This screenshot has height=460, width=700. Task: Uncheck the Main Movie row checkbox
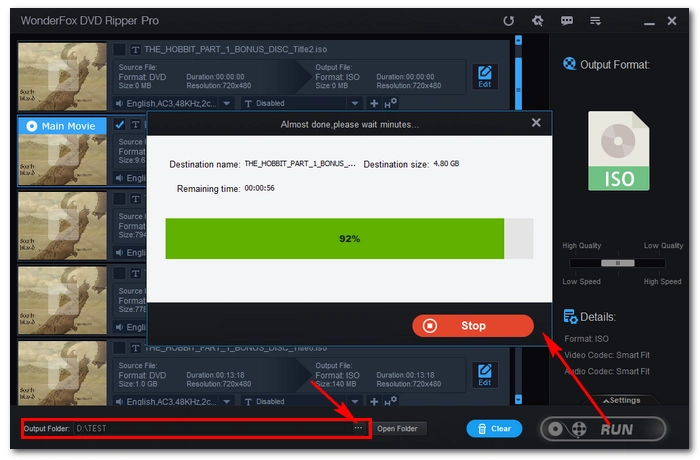[x=119, y=125]
